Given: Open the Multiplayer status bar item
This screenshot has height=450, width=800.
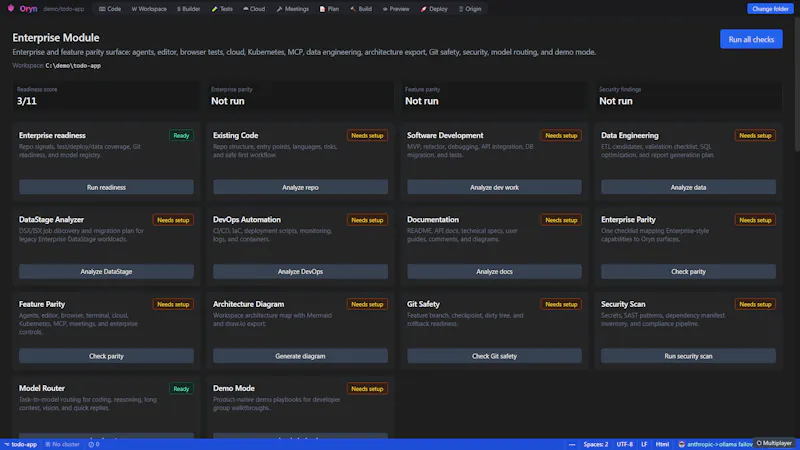Looking at the screenshot, I should pyautogui.click(x=774, y=443).
